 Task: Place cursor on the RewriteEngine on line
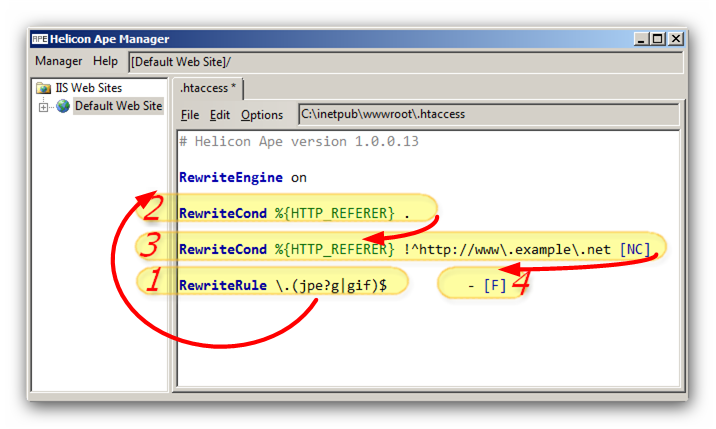click(x=243, y=178)
